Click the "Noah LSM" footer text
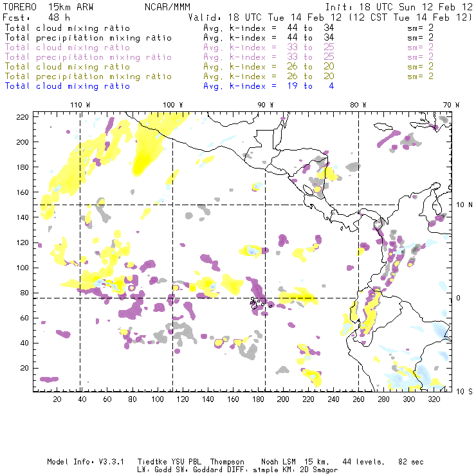The width and height of the screenshot is (476, 476). 278,462
